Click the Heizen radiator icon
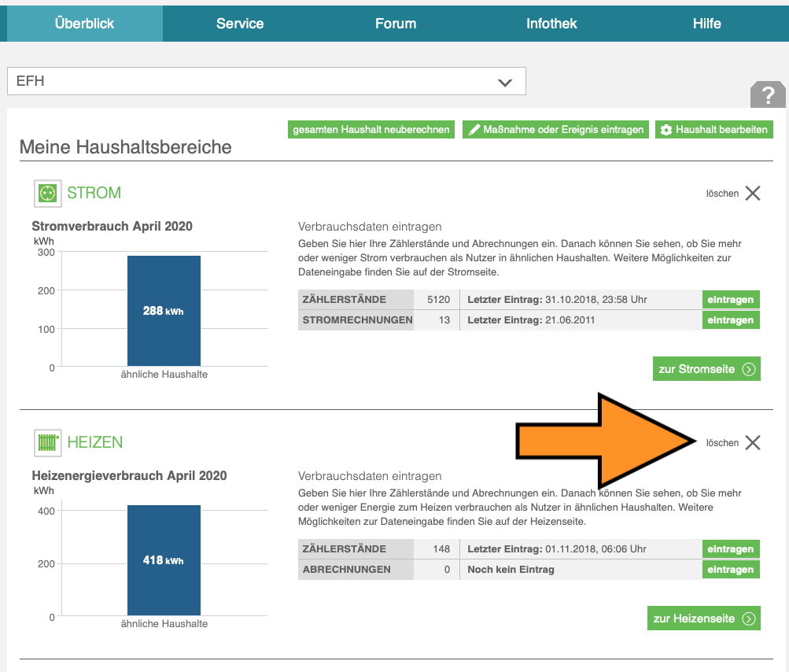This screenshot has height=672, width=789. pos(48,442)
